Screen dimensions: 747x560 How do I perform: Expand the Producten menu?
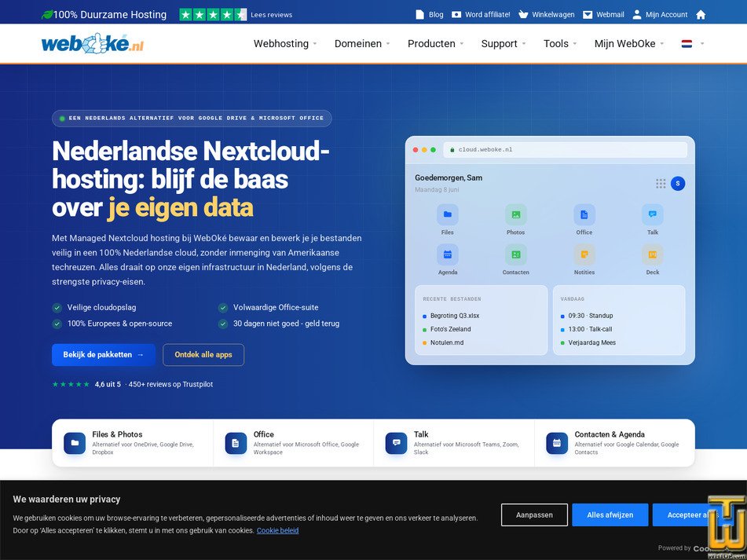pos(435,44)
